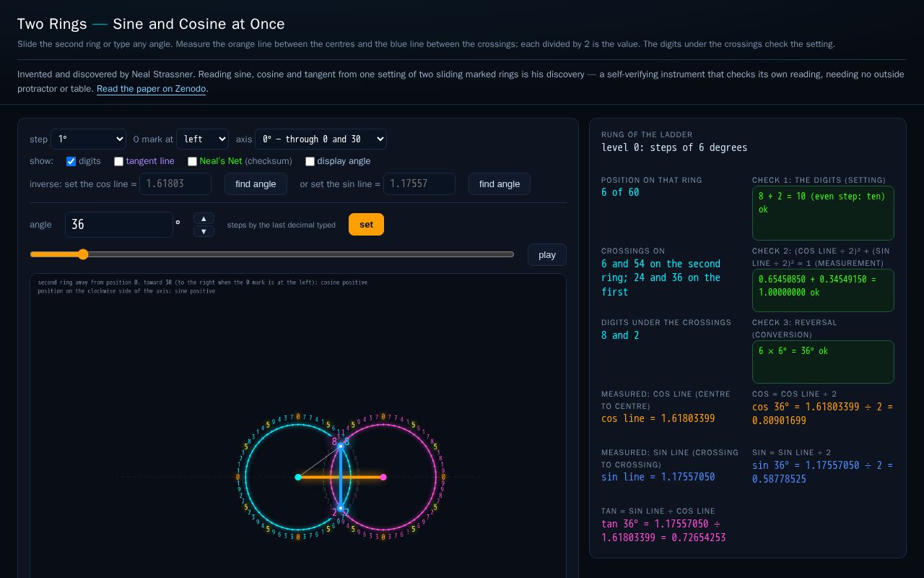This screenshot has height=578, width=924.
Task: Click the '6 × 6° = 36° ok' check box
Action: point(823,362)
